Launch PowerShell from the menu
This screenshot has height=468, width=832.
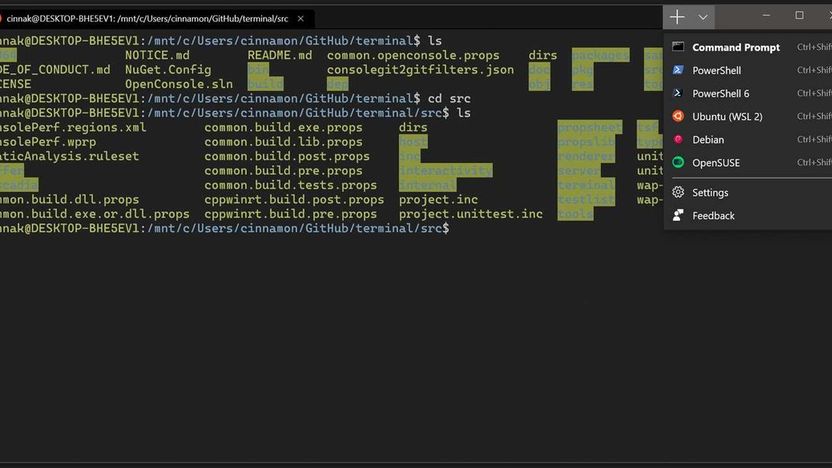pyautogui.click(x=748, y=70)
